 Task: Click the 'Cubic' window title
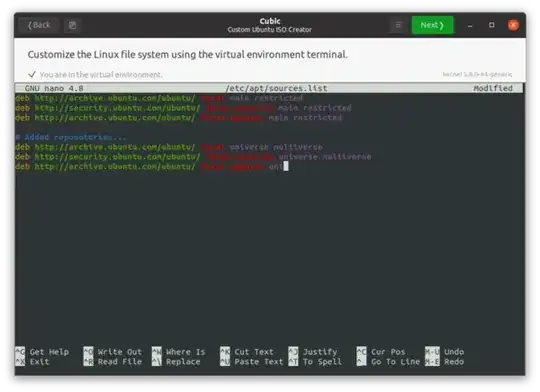coord(270,21)
